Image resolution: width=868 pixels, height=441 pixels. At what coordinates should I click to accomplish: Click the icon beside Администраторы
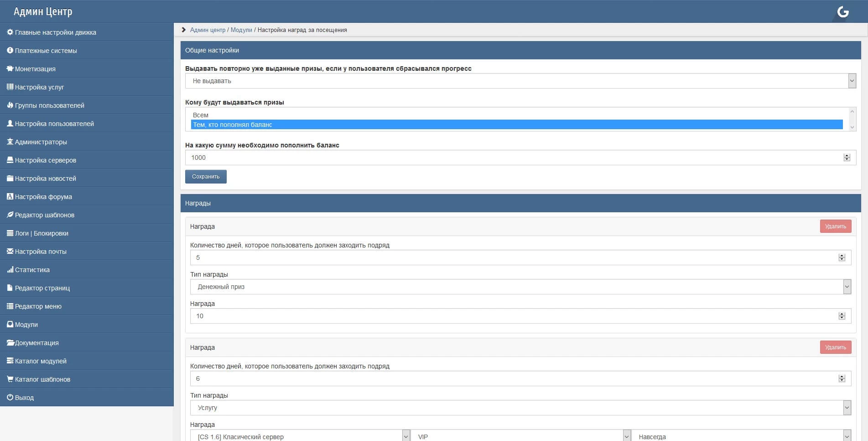[10, 142]
